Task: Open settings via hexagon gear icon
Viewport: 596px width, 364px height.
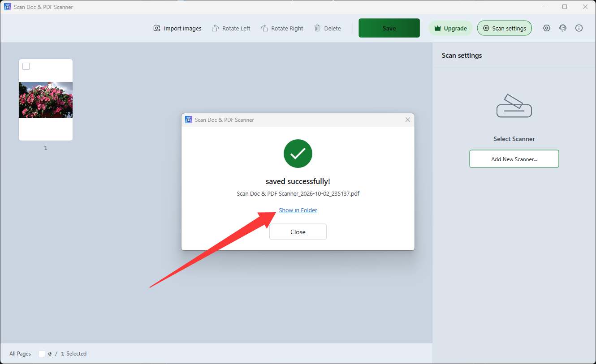Action: tap(547, 28)
